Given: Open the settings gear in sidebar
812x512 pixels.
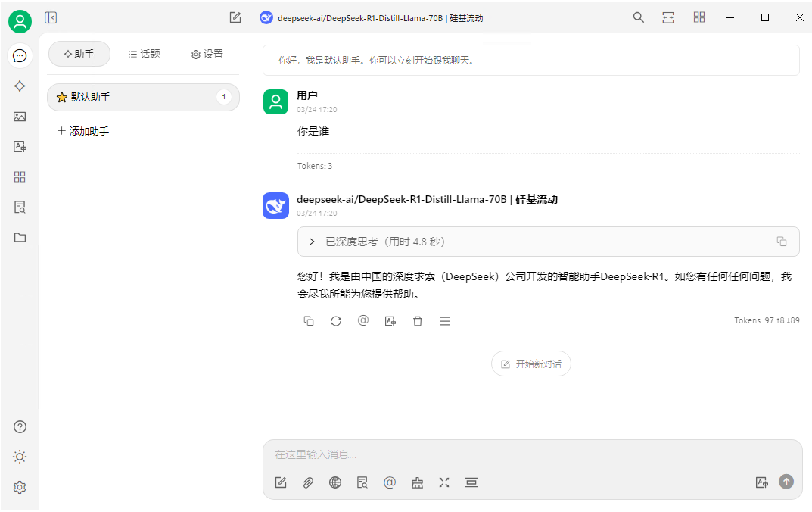Looking at the screenshot, I should [20, 487].
